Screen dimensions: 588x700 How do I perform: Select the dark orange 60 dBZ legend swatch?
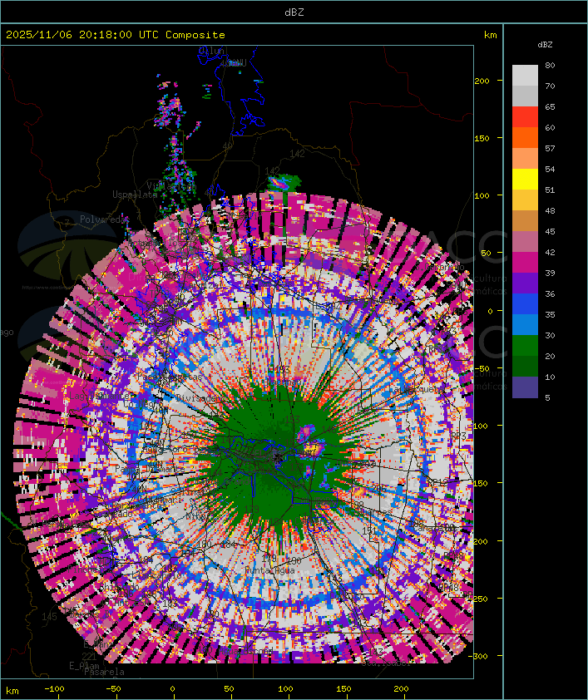pyautogui.click(x=525, y=137)
